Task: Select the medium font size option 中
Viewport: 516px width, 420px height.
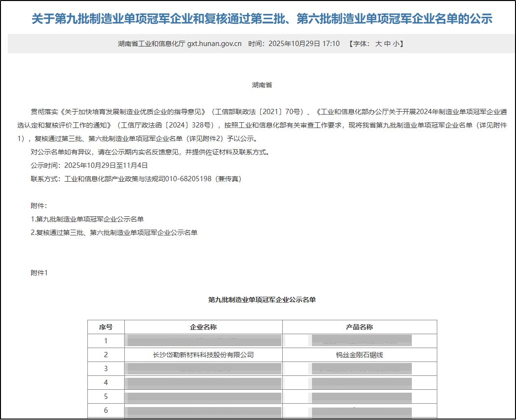Action: pos(387,44)
